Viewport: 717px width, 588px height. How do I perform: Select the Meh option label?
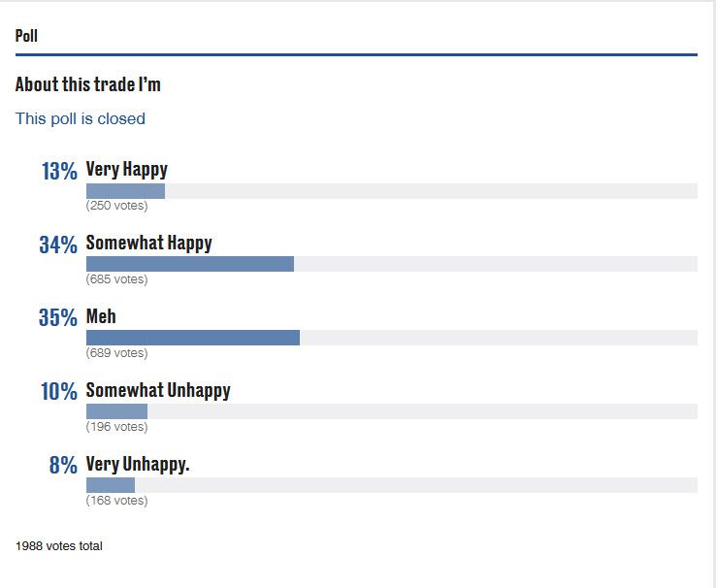pos(101,317)
